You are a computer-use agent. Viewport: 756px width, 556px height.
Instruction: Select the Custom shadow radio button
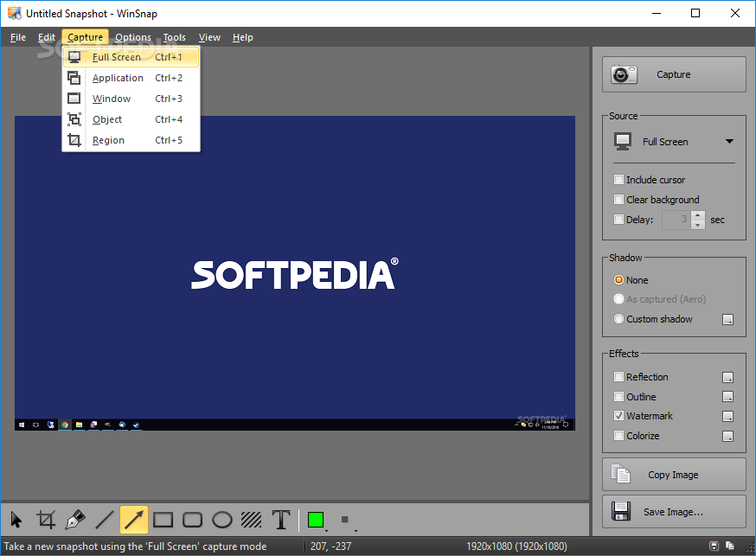coord(618,319)
